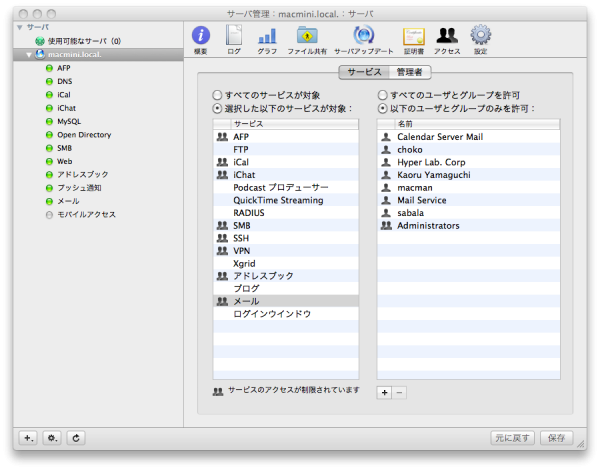Select すべてのユーザとグループを許可 radio button

pyautogui.click(x=382, y=95)
